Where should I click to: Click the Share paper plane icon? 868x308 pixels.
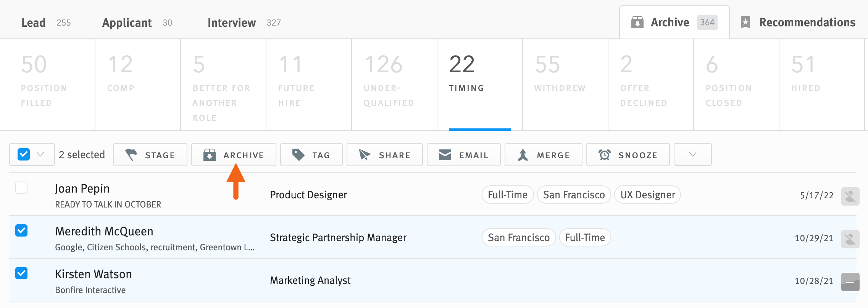[x=365, y=155]
